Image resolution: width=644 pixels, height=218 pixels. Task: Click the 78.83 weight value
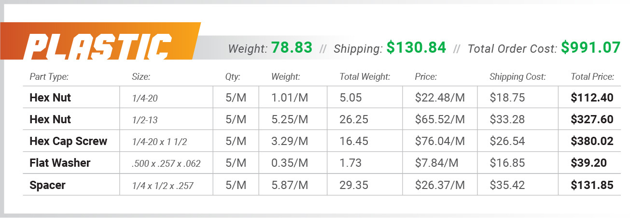[292, 48]
